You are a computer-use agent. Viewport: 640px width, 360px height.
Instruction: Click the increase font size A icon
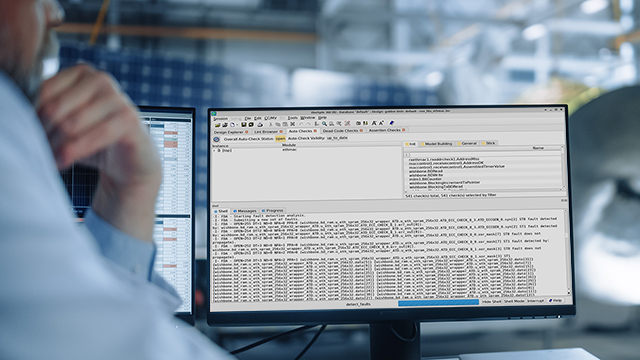[381, 123]
